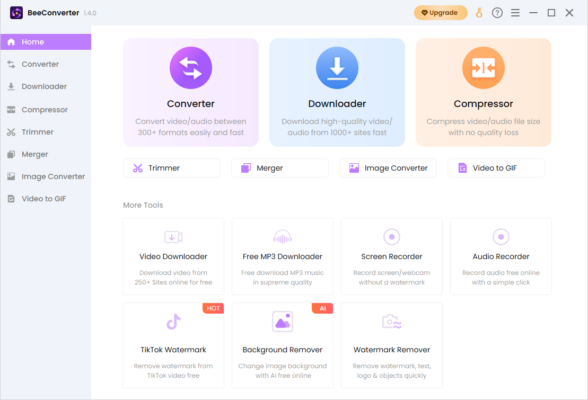Open the TikTok Watermark title link
588x400 pixels.
(173, 350)
